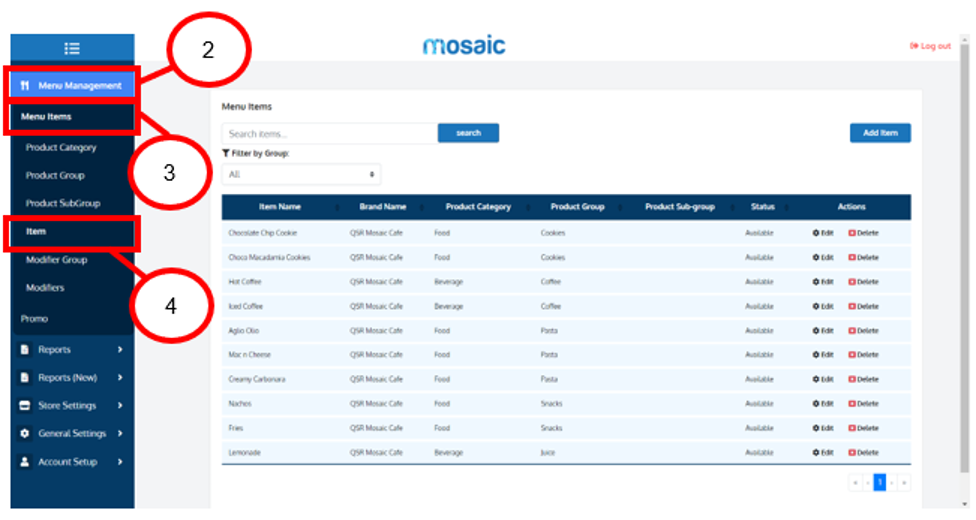Delete the Iced Coffee item
Screen dimensions: 976x520
pos(863,306)
